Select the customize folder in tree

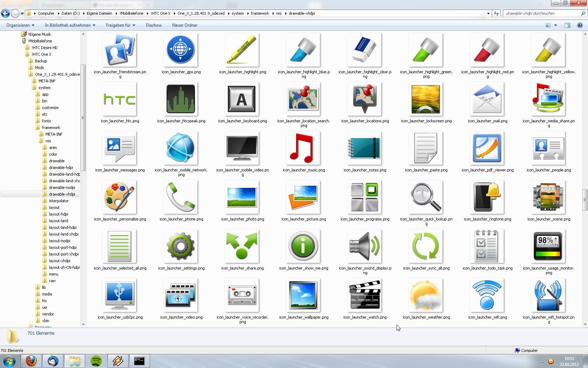coord(50,108)
